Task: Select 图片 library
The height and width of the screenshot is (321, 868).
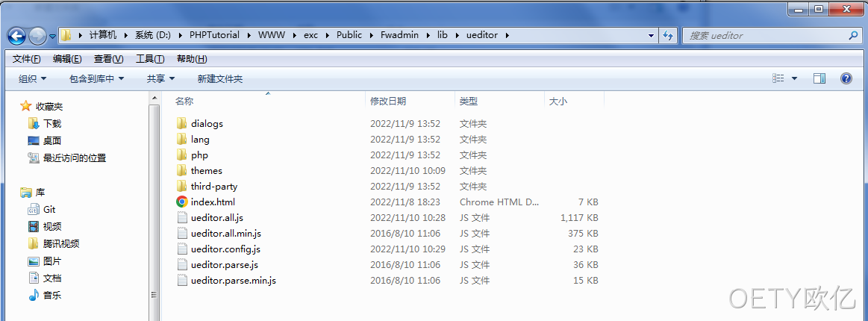Action: (x=52, y=261)
